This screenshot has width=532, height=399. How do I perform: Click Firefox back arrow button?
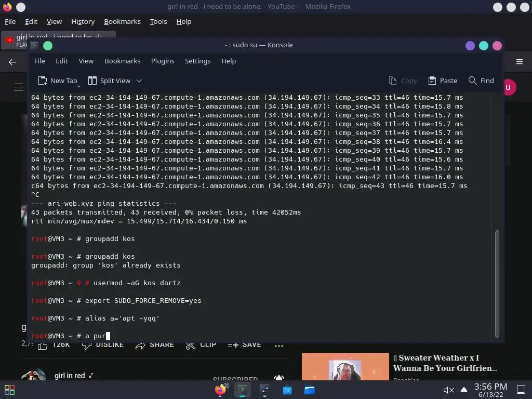pyautogui.click(x=12, y=62)
